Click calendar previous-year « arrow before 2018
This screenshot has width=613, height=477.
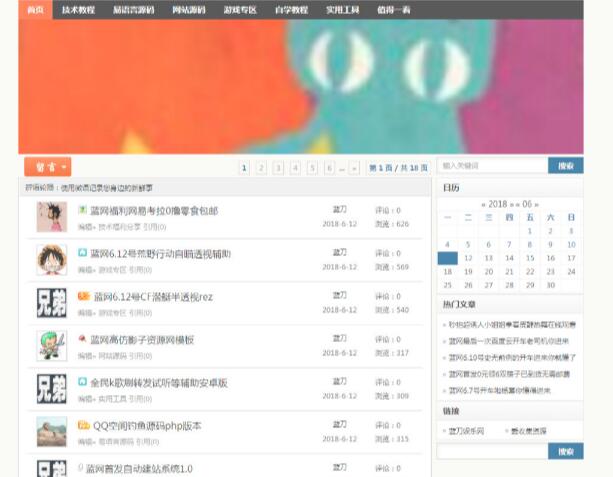[483, 204]
